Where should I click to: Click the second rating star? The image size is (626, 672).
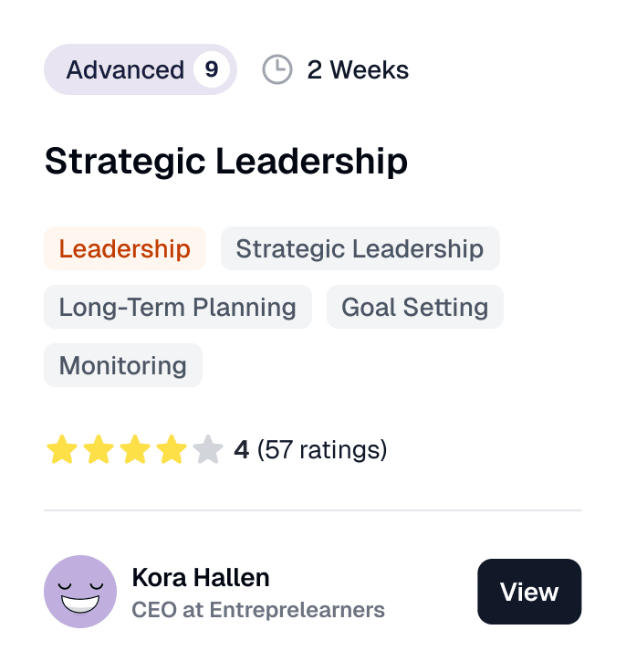click(x=99, y=450)
